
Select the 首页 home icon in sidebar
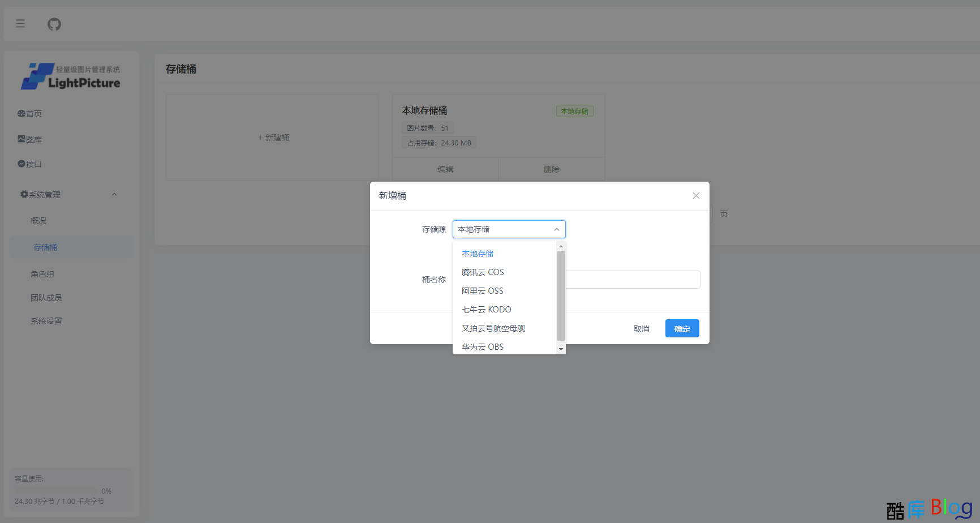coord(21,113)
